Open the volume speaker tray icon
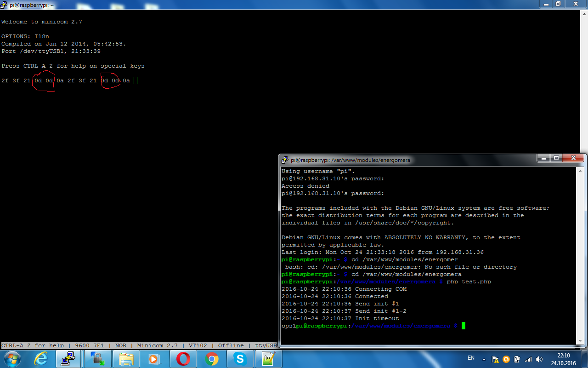588x368 pixels. pos(539,359)
